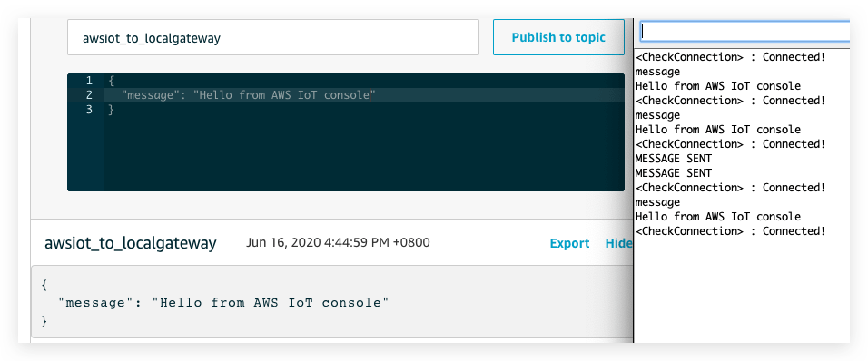This screenshot has height=361, width=868.
Task: Open the Export link for received message
Action: point(569,243)
